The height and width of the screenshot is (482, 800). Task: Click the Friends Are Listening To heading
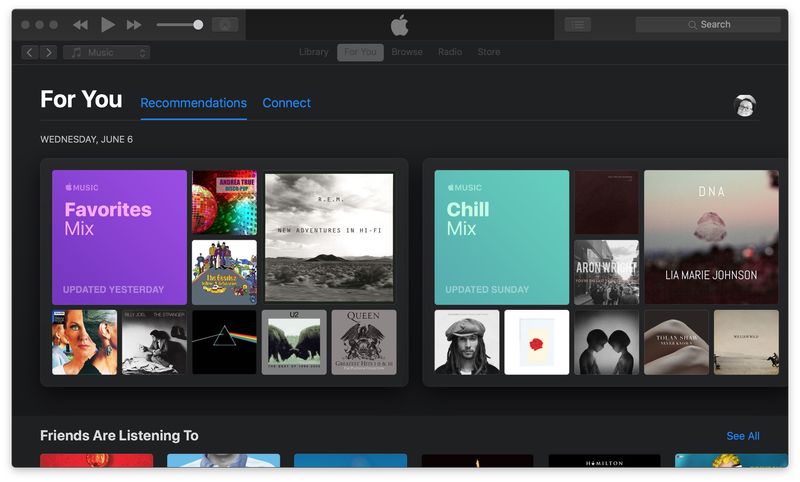[x=119, y=436]
